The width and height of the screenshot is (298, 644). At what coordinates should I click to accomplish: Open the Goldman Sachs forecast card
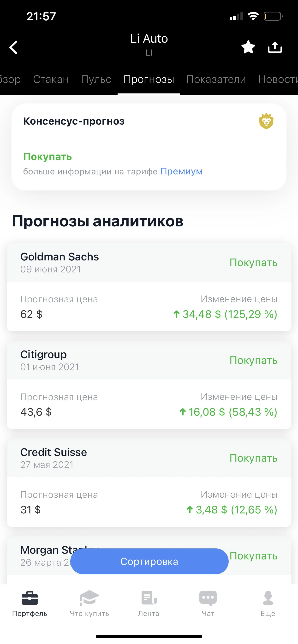point(149,287)
